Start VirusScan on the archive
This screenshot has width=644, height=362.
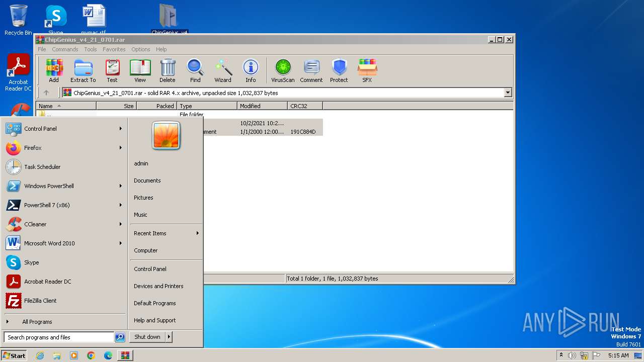(283, 71)
